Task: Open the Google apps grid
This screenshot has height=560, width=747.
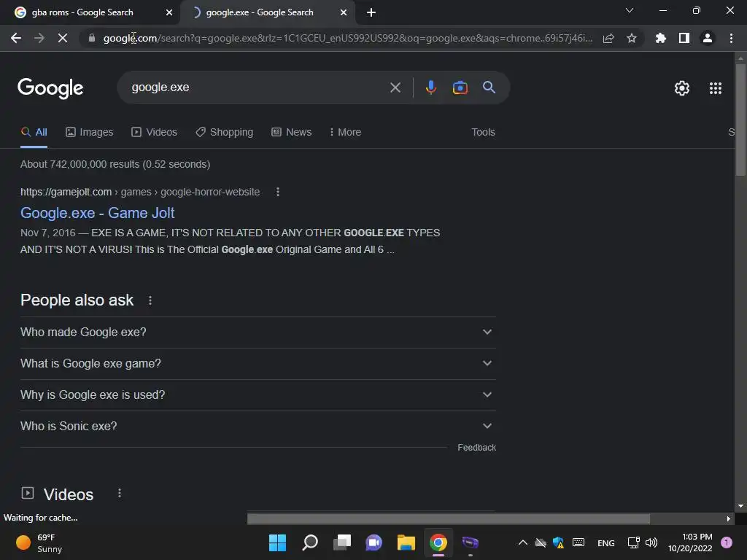Action: 715,88
